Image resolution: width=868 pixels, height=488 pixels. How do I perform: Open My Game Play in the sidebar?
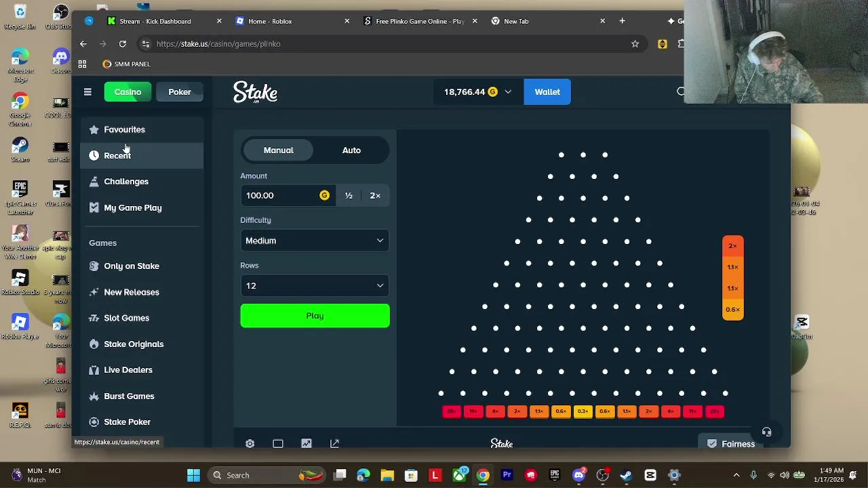click(x=142, y=207)
